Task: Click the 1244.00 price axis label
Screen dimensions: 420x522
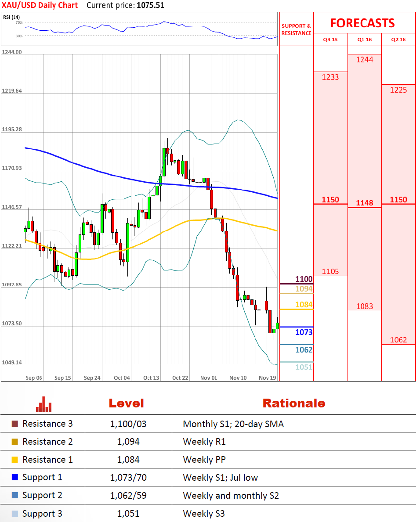Action: [12, 52]
